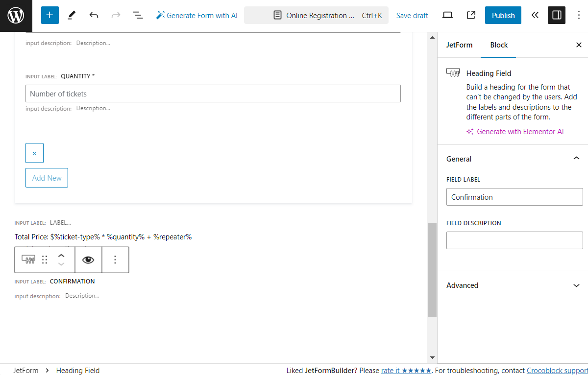Open the block inserter plus button

49,15
